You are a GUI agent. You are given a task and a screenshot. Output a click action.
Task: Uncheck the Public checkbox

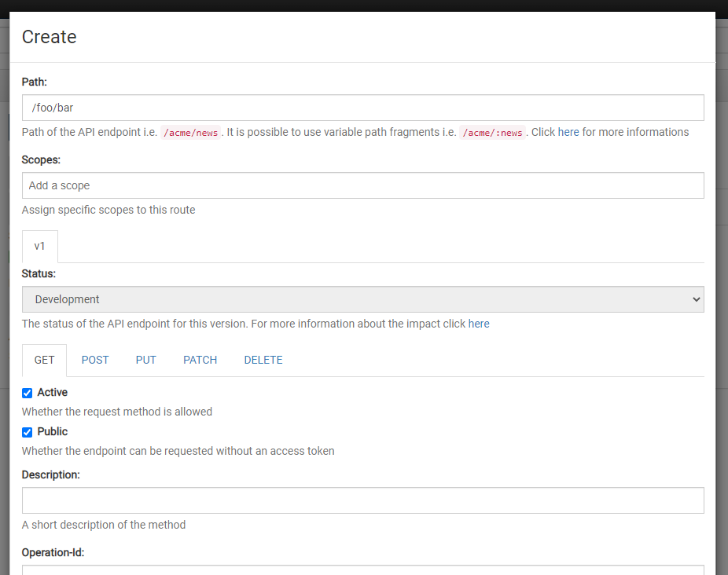click(x=28, y=433)
